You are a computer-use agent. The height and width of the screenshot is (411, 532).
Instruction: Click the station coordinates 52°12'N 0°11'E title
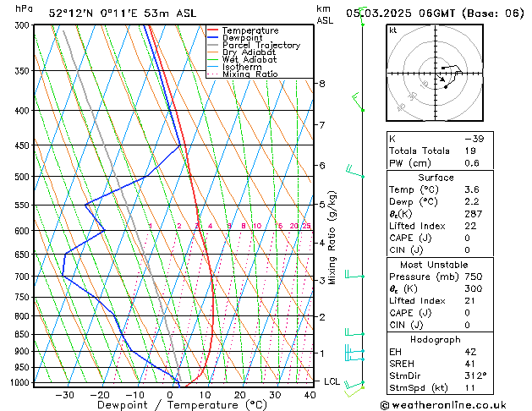[123, 14]
